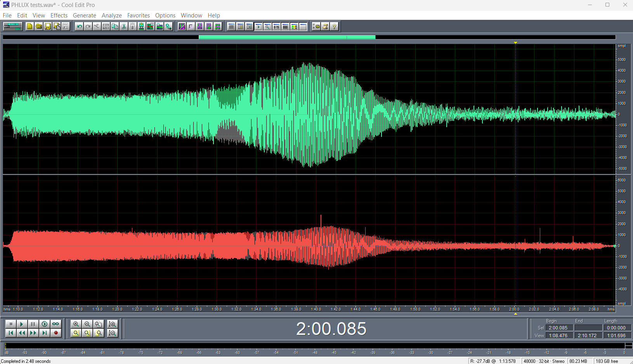This screenshot has width=633, height=364.
Task: Click the Zoom to Selection icon
Action: click(76, 333)
